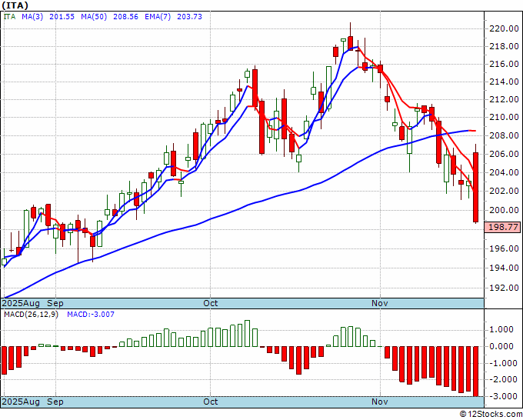
Task: Click the 0.000 MACD axis label
Action: point(501,347)
